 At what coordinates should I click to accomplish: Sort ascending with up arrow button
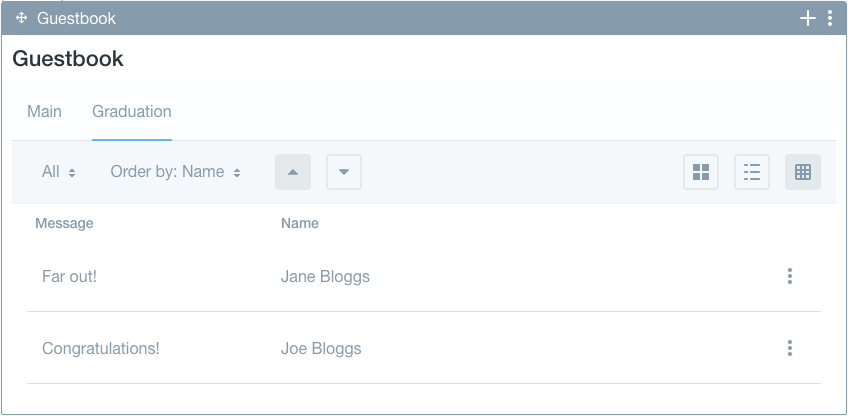[293, 172]
